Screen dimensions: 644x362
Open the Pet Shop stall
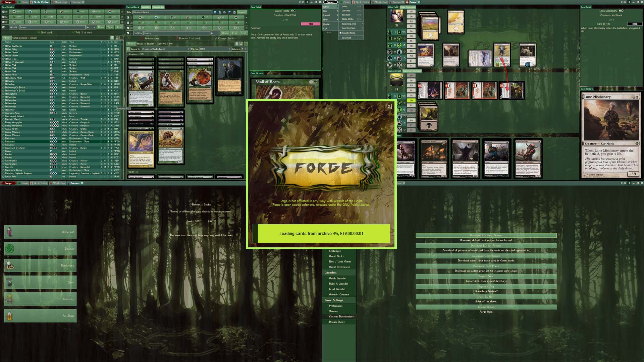40,316
